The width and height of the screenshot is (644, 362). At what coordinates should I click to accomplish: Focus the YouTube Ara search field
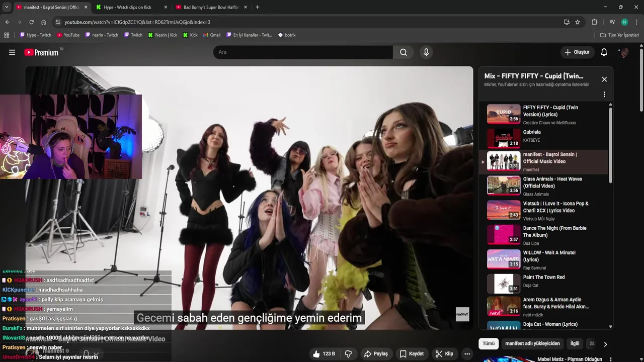[x=303, y=52]
